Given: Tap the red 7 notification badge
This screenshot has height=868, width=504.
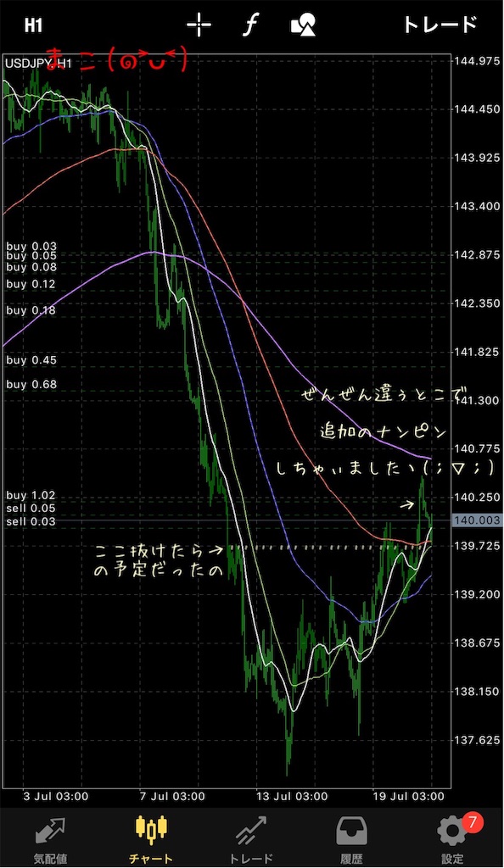Looking at the screenshot, I should tap(473, 822).
